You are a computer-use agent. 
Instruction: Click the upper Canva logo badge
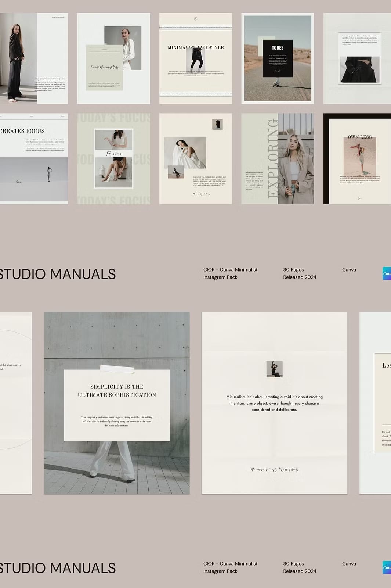(387, 273)
